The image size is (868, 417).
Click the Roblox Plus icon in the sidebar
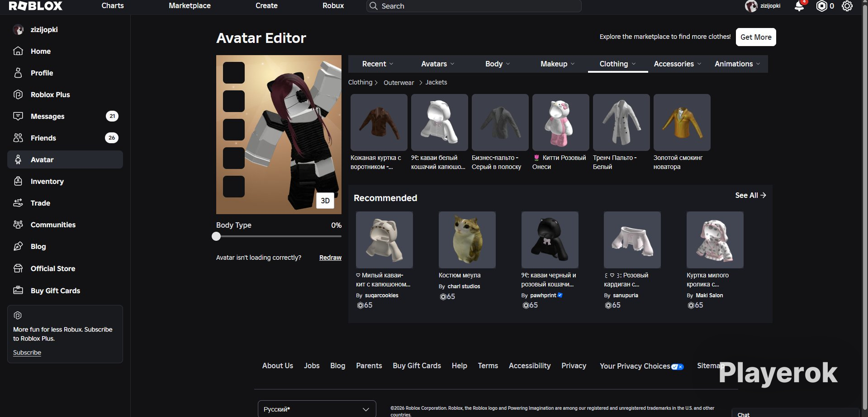[18, 94]
